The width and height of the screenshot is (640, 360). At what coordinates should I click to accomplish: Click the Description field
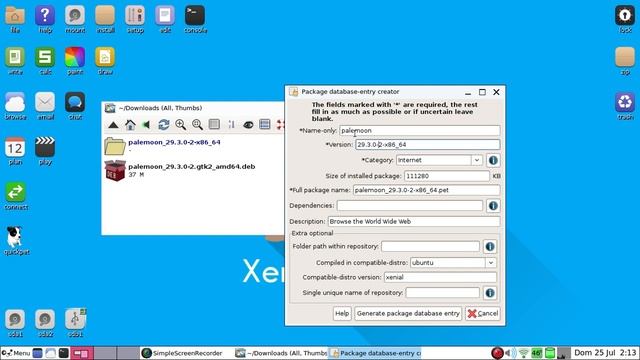414,222
